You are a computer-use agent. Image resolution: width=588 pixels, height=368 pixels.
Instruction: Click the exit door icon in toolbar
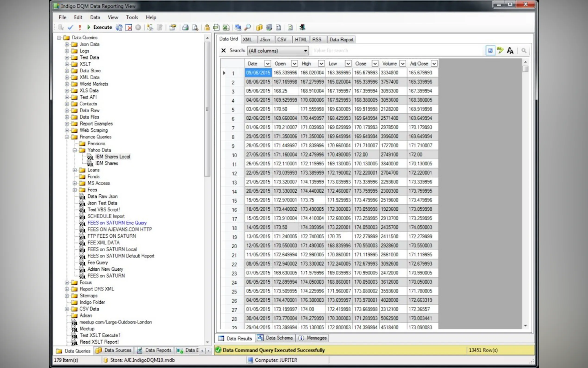(302, 28)
